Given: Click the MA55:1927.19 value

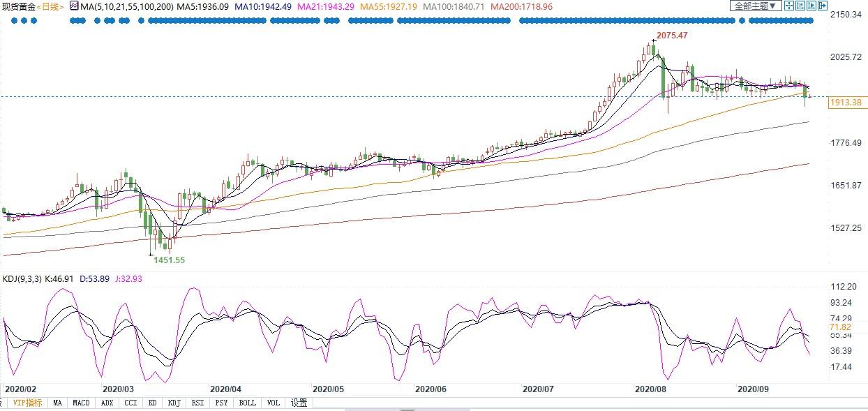Looking at the screenshot, I should (x=389, y=6).
